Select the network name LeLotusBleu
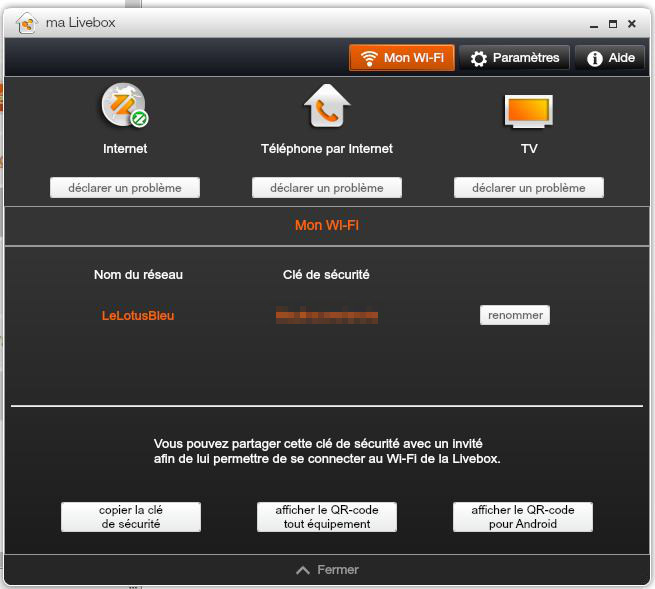 (x=138, y=315)
